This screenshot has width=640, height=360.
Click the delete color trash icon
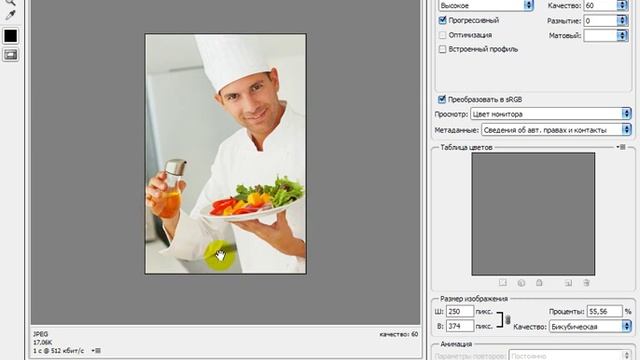coord(587,283)
